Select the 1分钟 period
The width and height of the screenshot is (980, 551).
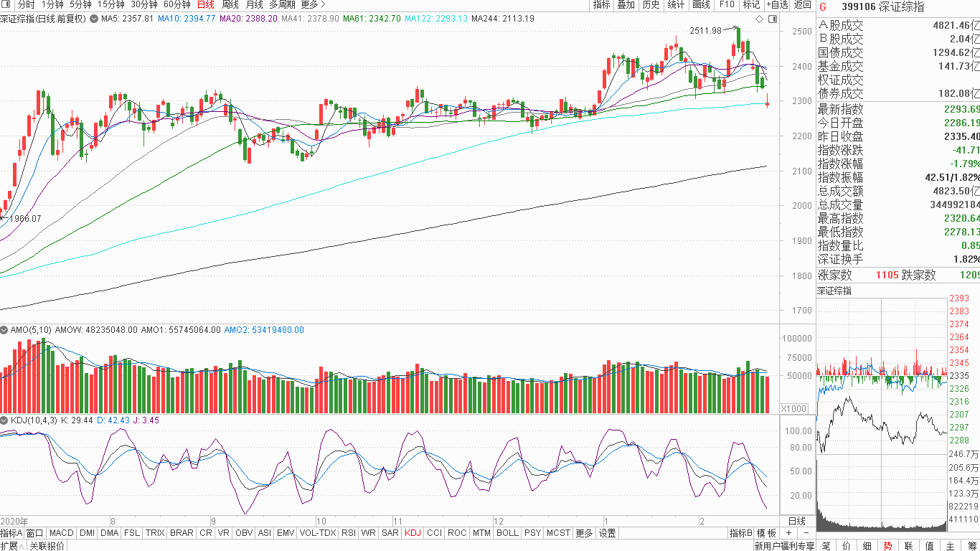pyautogui.click(x=52, y=4)
